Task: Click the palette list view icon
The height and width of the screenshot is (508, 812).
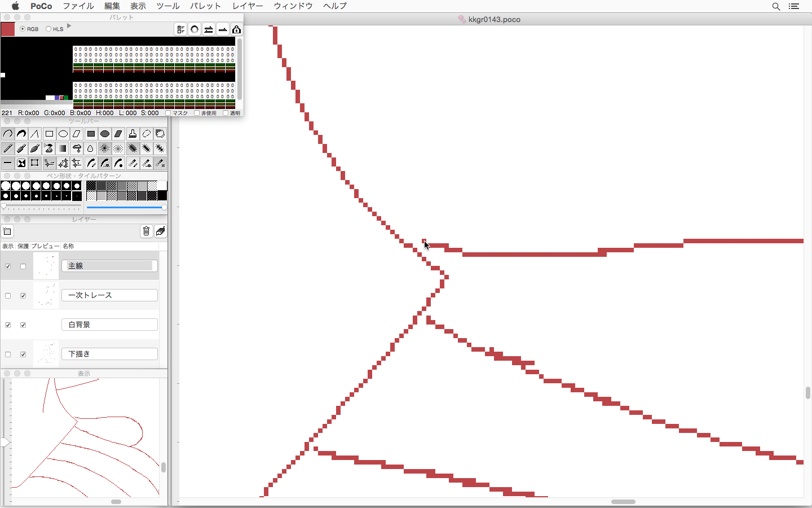Action: click(x=180, y=29)
